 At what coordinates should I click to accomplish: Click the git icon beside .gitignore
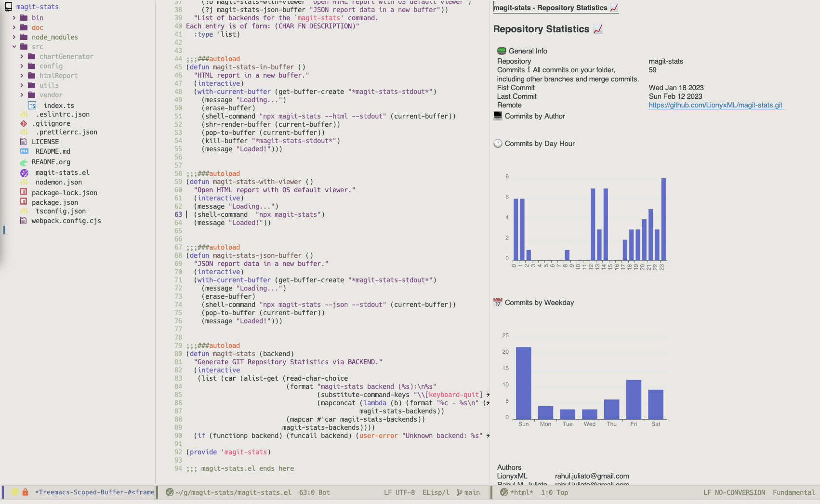[x=24, y=123]
